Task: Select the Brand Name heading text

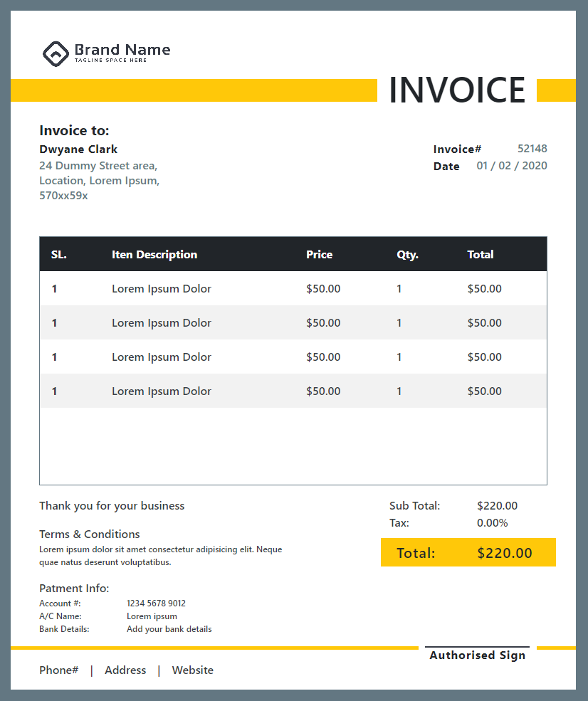Action: click(122, 49)
